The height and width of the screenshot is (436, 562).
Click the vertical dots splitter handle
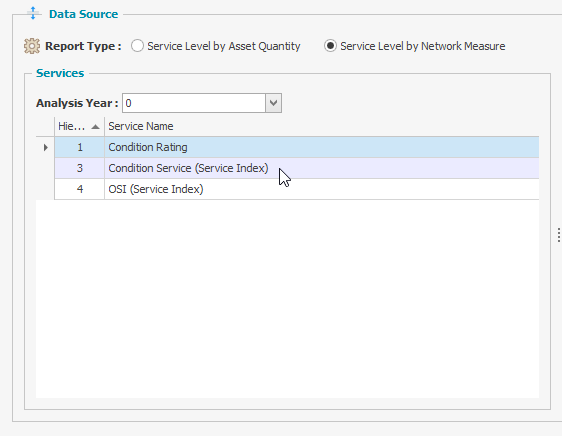(558, 235)
